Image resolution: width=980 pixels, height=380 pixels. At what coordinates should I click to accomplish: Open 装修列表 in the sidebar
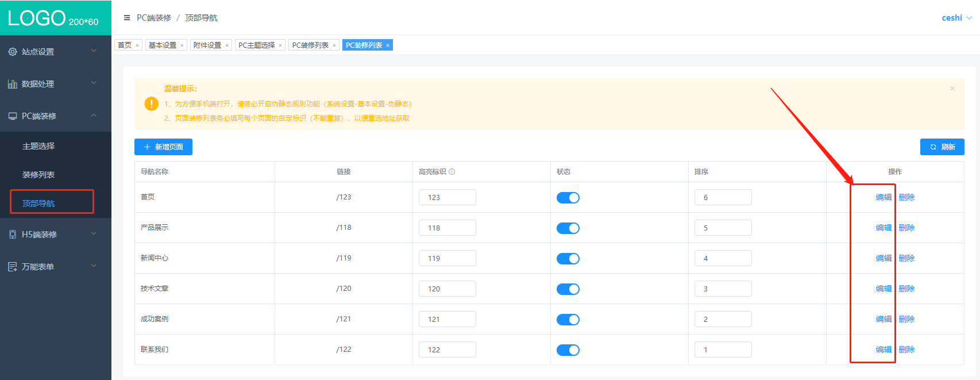tap(38, 175)
